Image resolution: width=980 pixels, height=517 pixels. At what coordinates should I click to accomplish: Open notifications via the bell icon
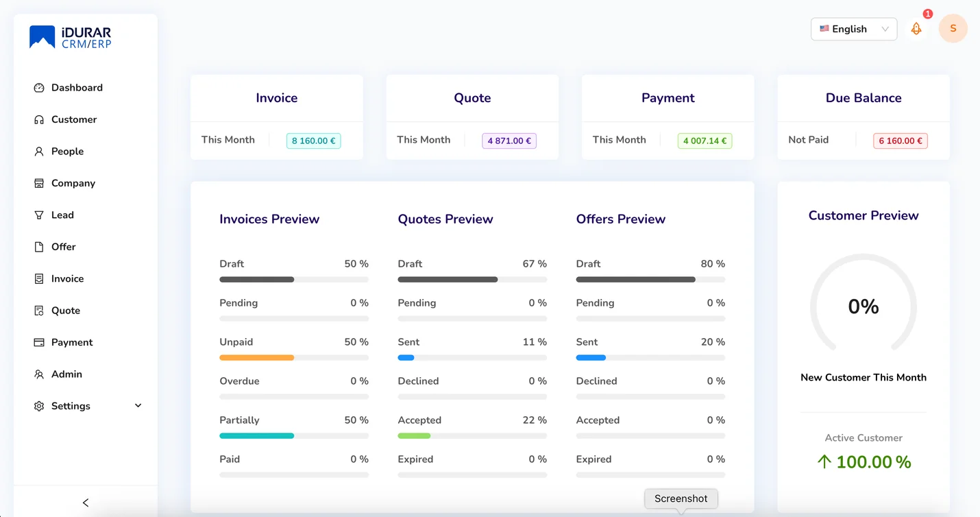click(x=916, y=29)
